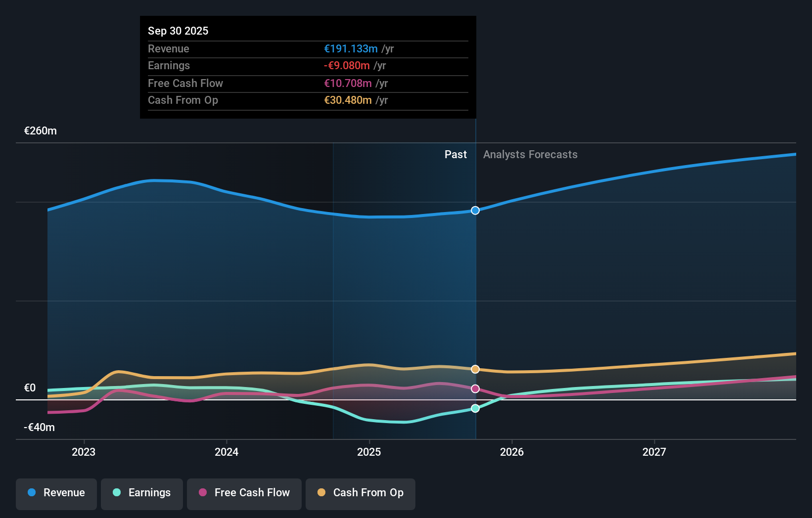Click the orange Cash From Op legend dot

pyautogui.click(x=321, y=493)
